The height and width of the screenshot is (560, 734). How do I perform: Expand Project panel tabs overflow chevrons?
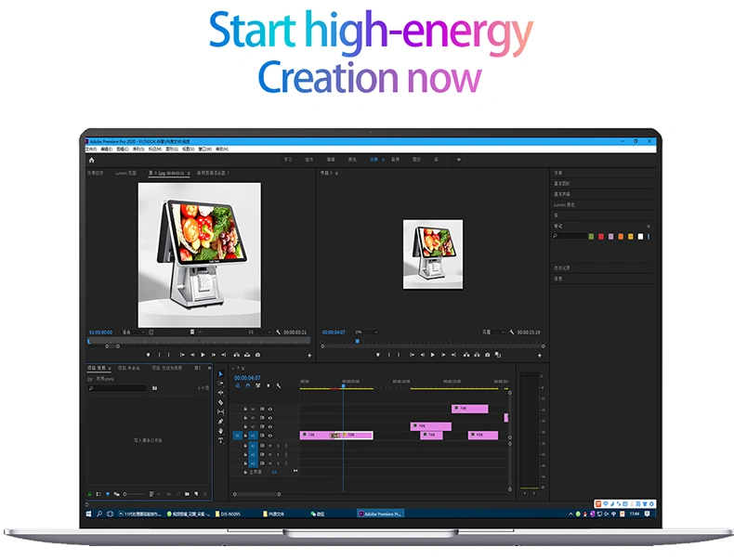[x=209, y=368]
